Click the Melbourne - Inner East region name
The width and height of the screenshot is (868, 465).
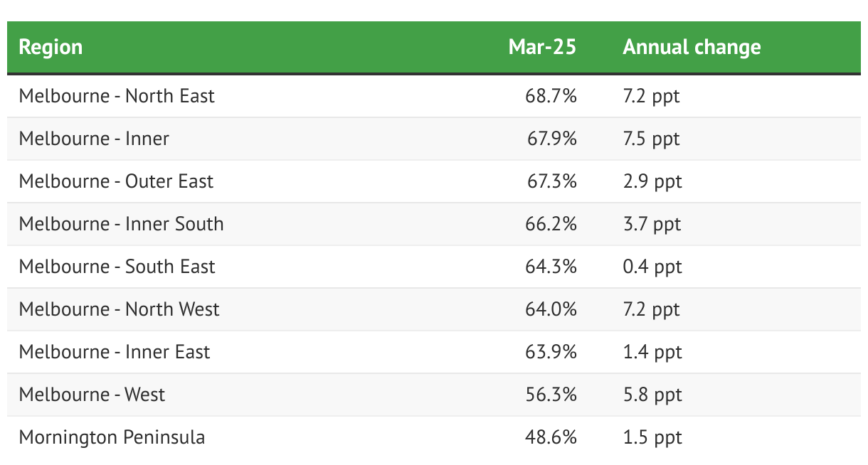[x=115, y=352]
